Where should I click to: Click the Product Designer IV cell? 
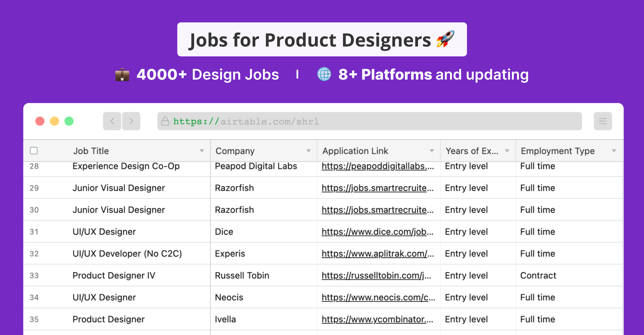click(x=114, y=276)
